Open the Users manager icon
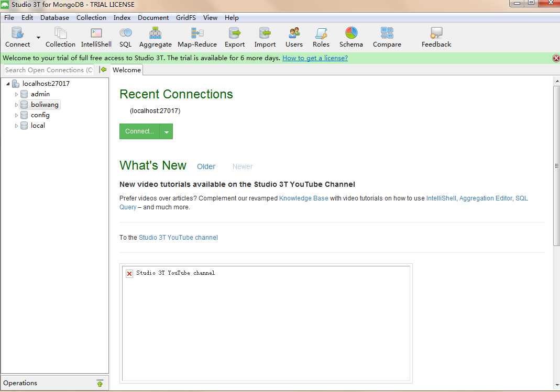 (x=294, y=33)
